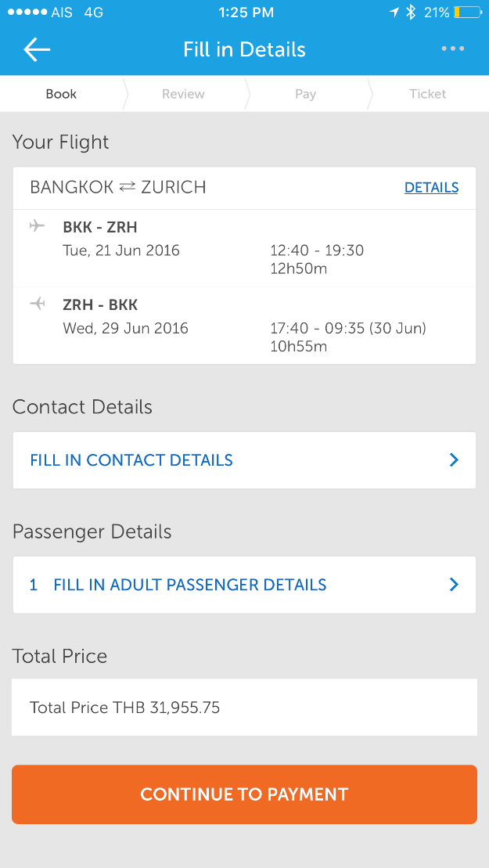The height and width of the screenshot is (868, 489).
Task: Expand adult passenger details with the chevron
Action: 454,585
